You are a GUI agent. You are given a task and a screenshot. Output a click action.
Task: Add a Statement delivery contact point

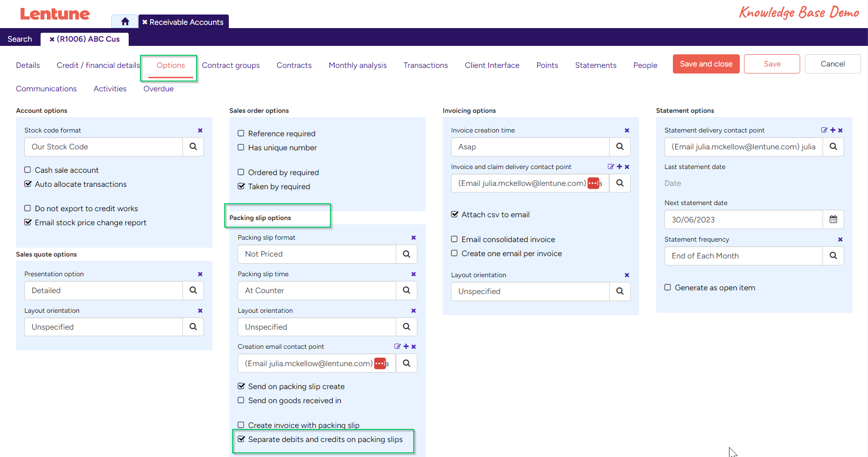(x=833, y=130)
